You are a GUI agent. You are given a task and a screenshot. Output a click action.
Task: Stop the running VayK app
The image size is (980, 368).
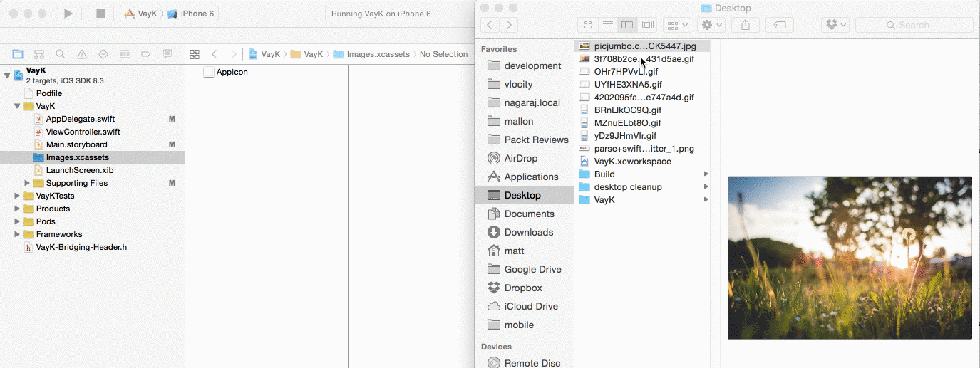100,14
